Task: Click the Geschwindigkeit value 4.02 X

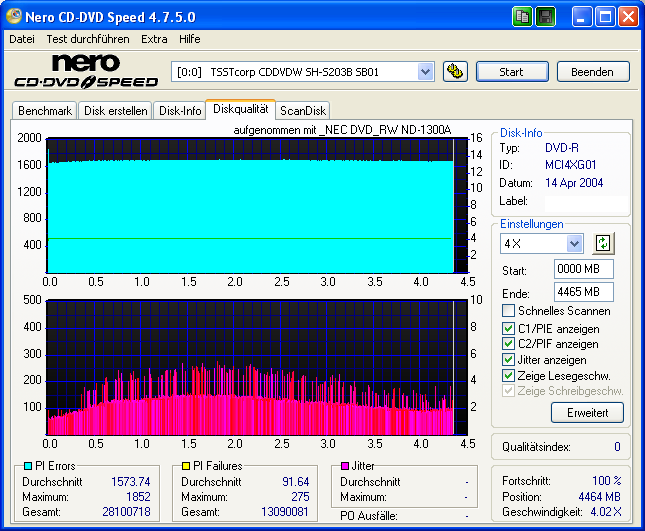Action: [606, 512]
